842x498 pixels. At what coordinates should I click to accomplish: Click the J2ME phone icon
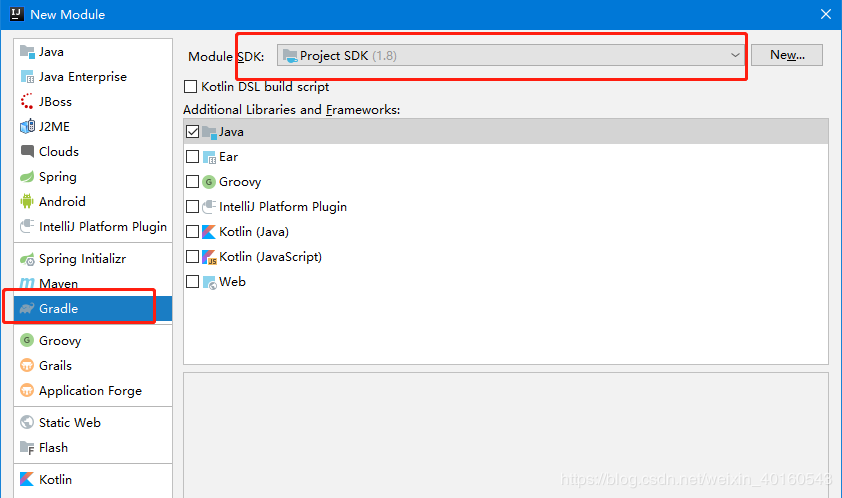point(27,126)
